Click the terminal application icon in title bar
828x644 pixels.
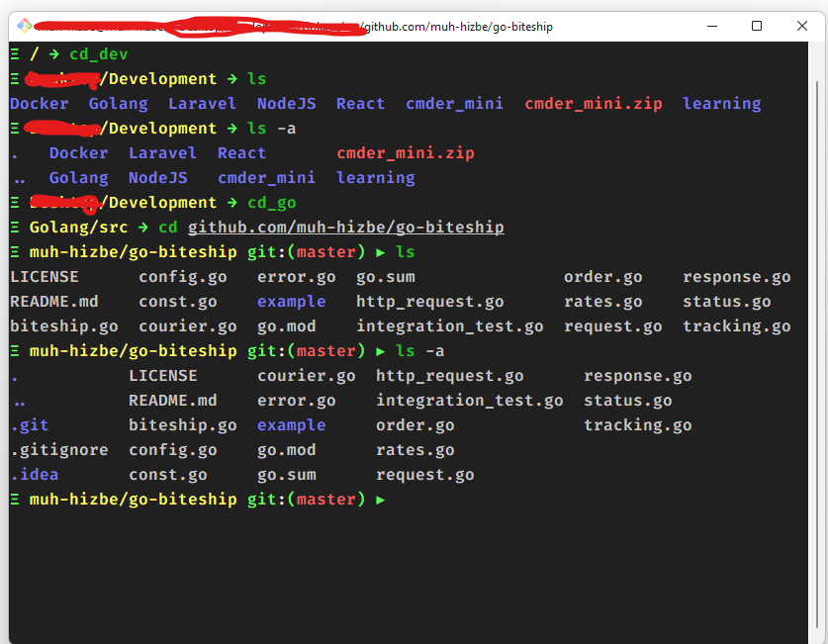click(25, 26)
